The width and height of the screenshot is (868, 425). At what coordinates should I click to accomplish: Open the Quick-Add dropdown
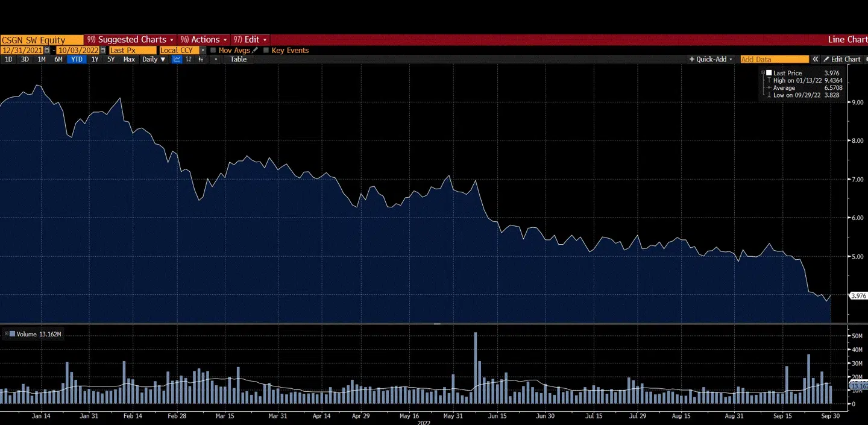tap(711, 59)
